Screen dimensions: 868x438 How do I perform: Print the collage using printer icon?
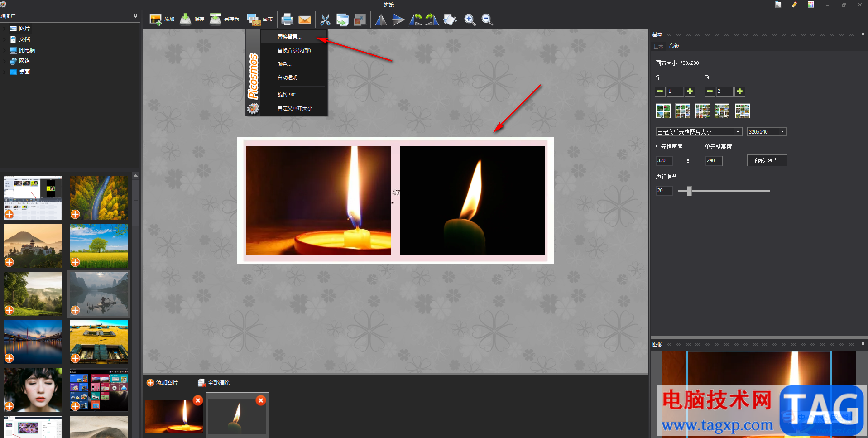287,19
